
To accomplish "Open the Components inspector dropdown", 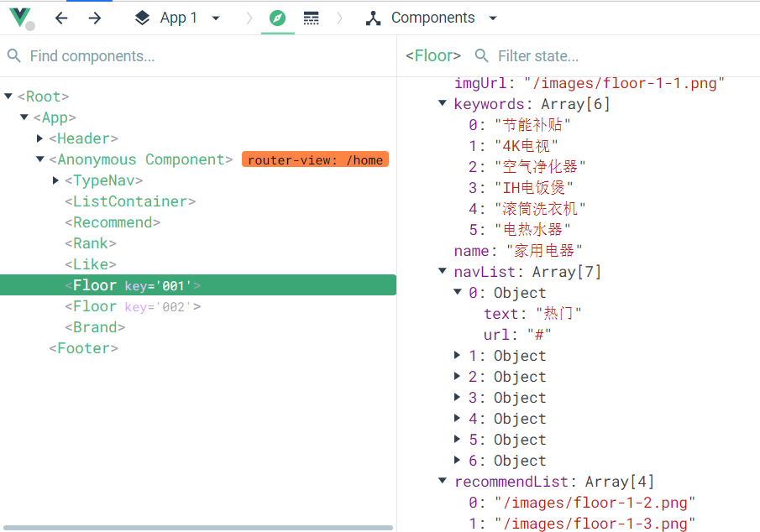I will point(491,17).
